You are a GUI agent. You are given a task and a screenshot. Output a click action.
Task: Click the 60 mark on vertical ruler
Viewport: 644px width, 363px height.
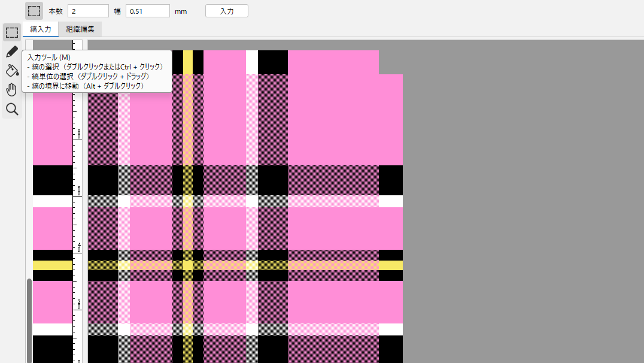coord(78,190)
